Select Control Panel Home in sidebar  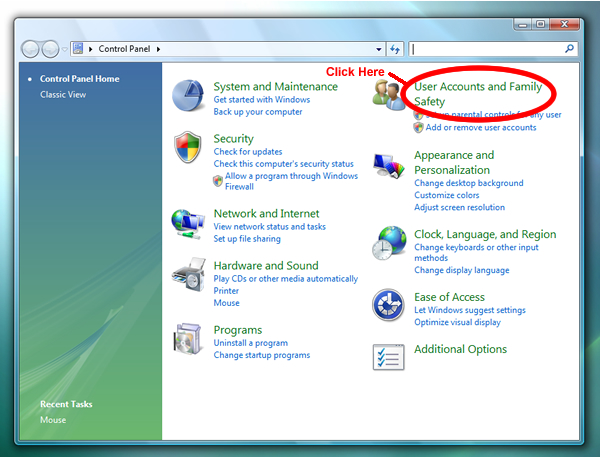[x=80, y=79]
